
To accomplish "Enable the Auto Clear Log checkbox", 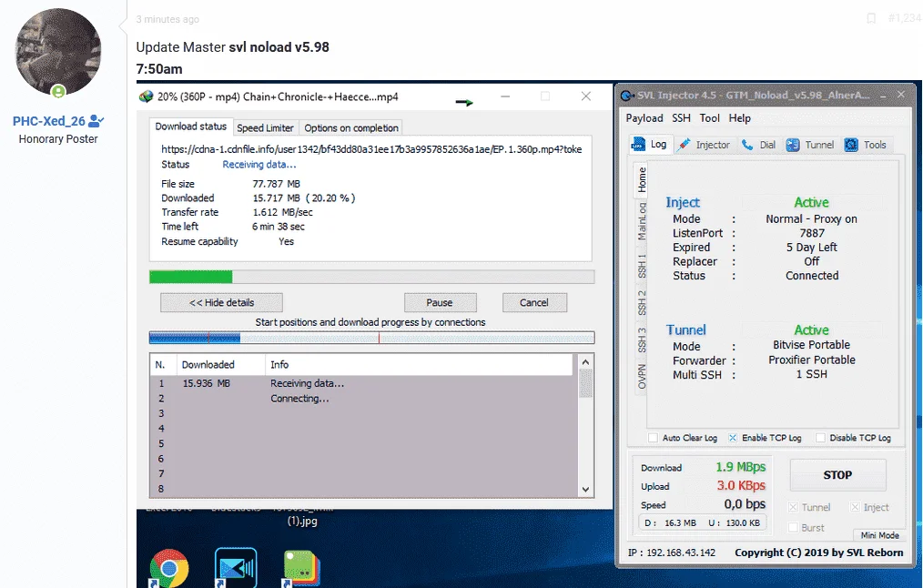I will 653,438.
